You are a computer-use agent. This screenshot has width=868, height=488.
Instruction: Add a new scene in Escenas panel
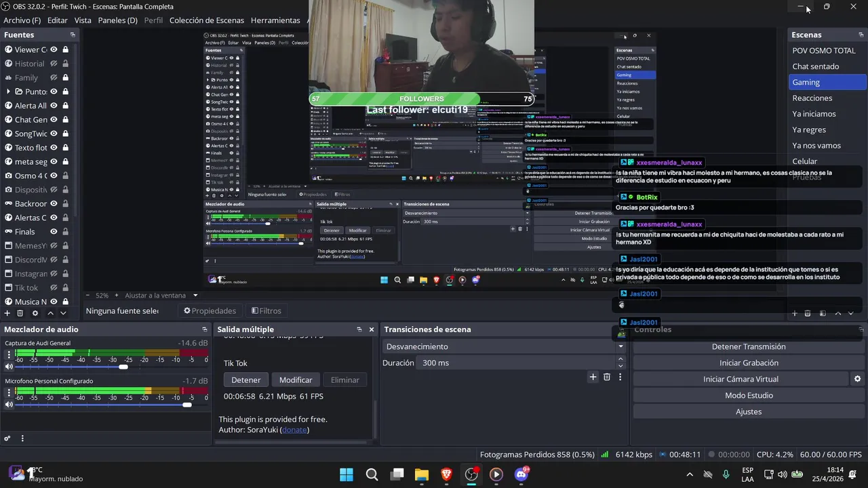pyautogui.click(x=795, y=313)
